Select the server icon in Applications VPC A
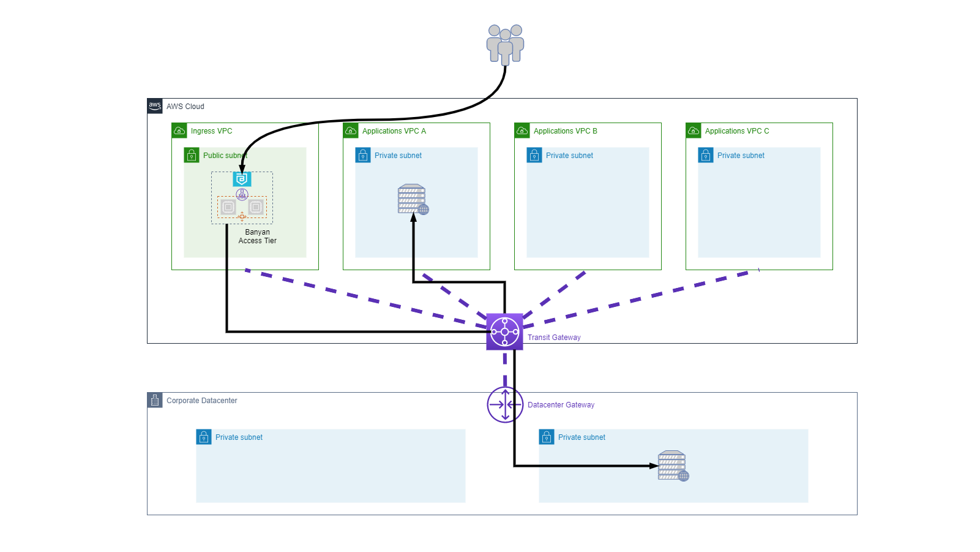This screenshot has width=980, height=552. 413,199
